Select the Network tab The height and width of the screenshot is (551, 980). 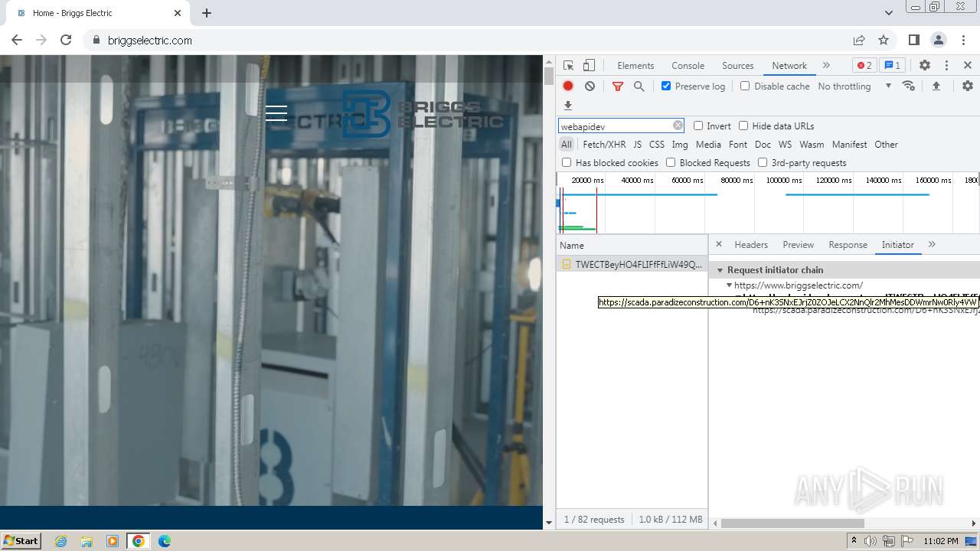pos(789,65)
